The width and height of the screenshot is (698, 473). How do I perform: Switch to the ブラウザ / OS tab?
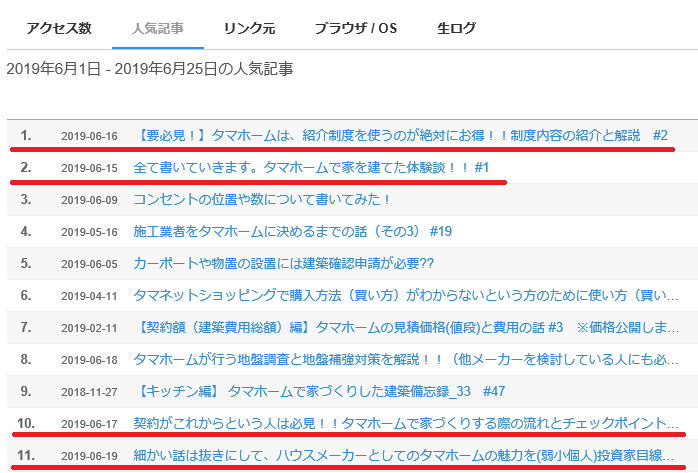[355, 28]
